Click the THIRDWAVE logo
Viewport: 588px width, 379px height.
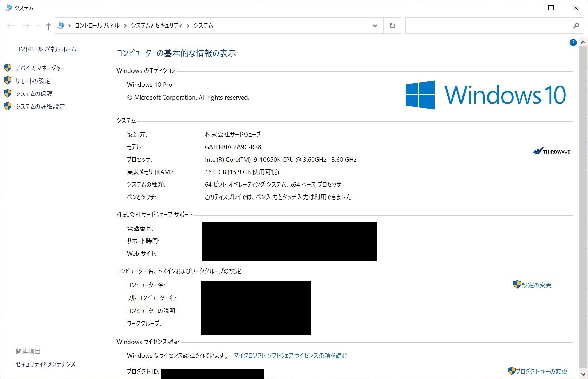pos(552,151)
